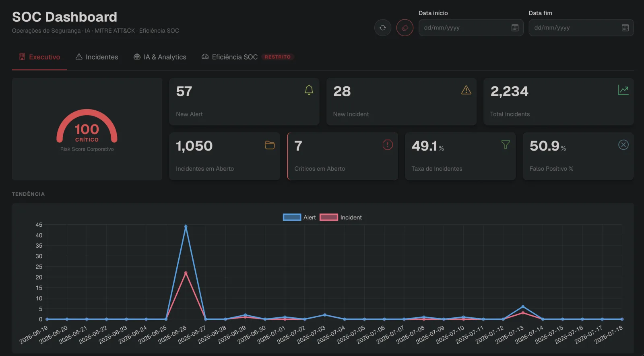644x356 pixels.
Task: Toggle Alert series via blue legend swatch
Action: click(292, 217)
